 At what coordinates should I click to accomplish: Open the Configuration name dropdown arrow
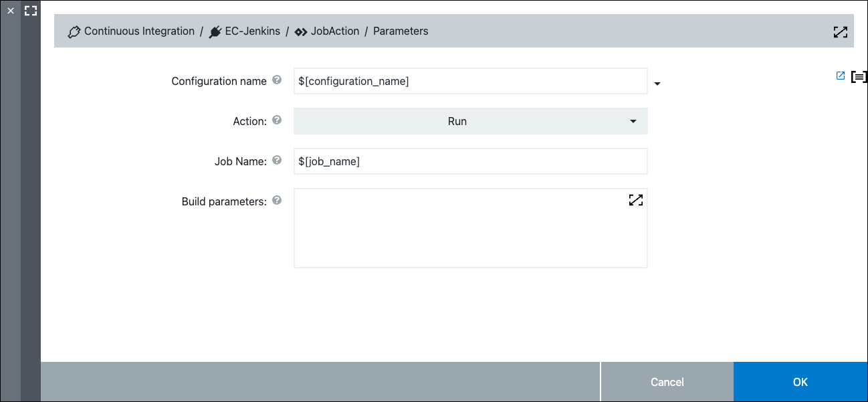click(x=657, y=84)
